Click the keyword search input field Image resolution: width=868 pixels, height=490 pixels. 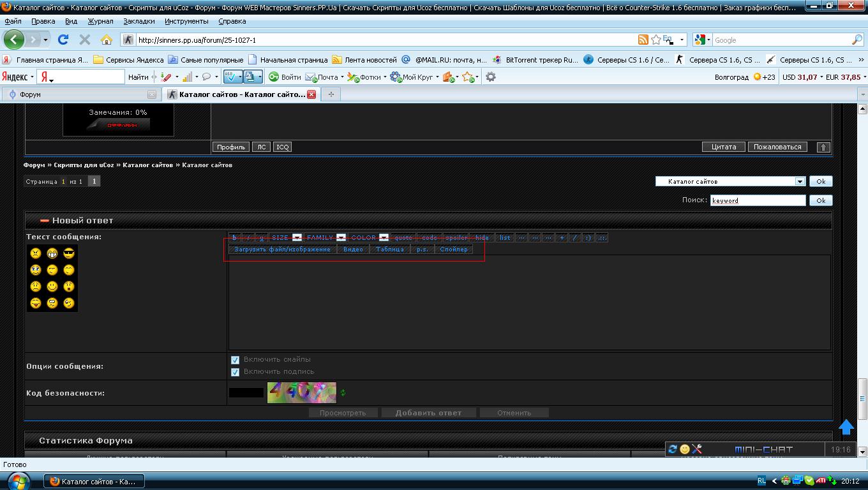click(758, 200)
